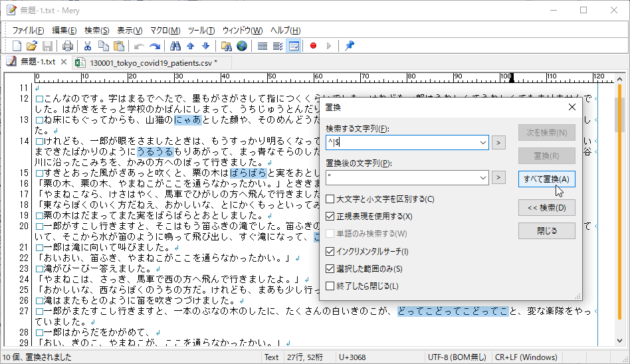Uncheck インクリメンタルサーチ checkbox

(330, 252)
